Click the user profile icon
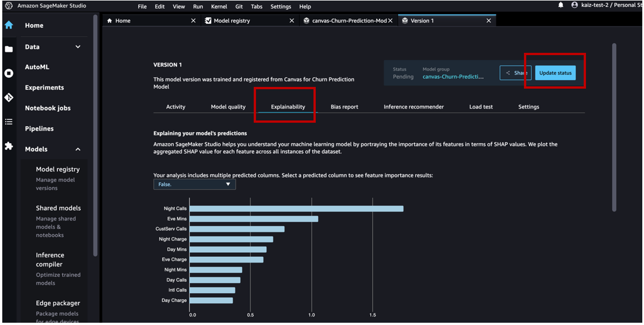 [x=575, y=5]
